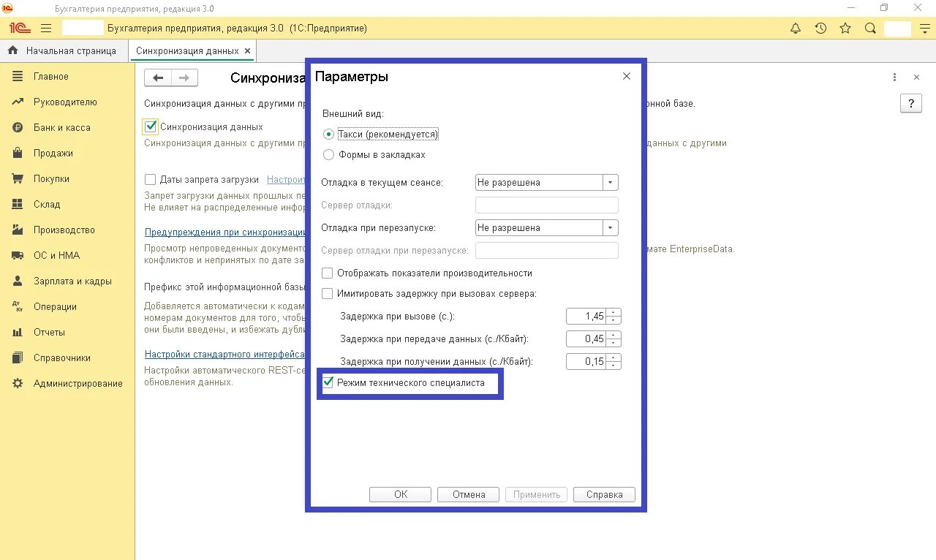Select Такси (рекомендуется) radio button
Viewport: 936px width, 560px height.
point(329,135)
